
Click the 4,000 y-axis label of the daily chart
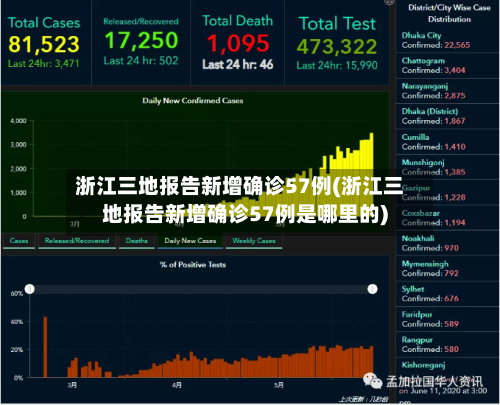(19, 121)
